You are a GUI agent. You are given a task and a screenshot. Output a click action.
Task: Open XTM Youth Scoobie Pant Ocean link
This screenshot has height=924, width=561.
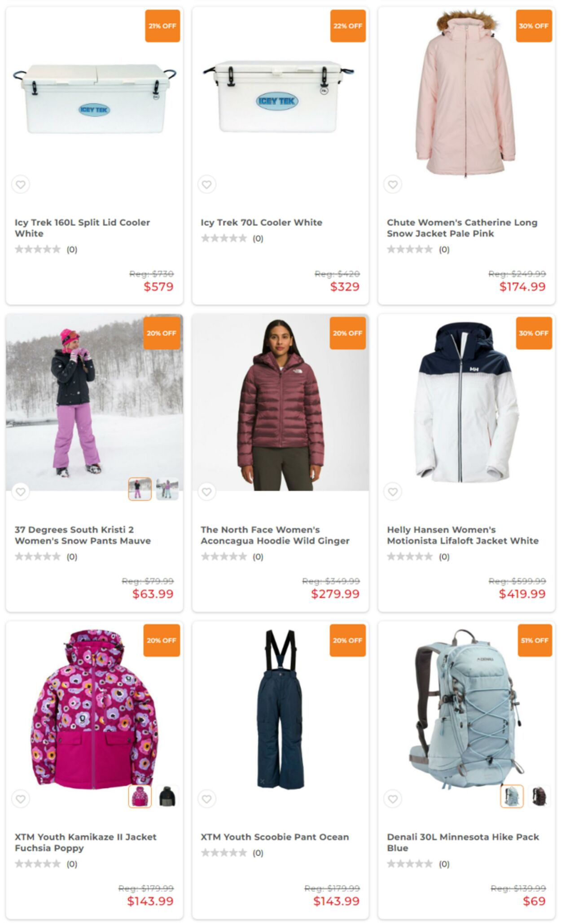pyautogui.click(x=275, y=837)
